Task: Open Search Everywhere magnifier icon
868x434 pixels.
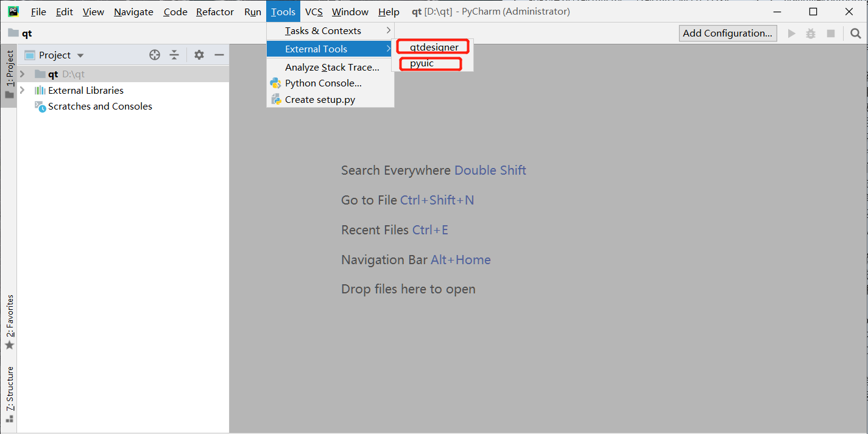Action: tap(855, 33)
